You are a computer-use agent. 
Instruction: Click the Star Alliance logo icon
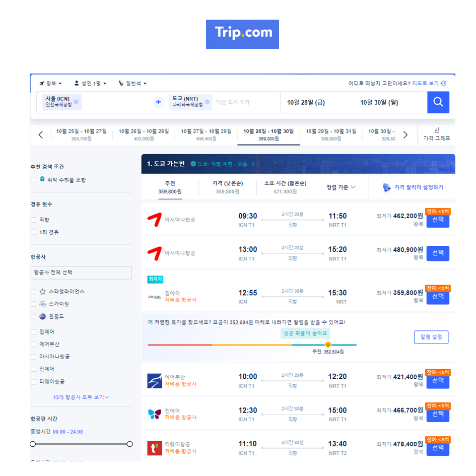(x=42, y=292)
